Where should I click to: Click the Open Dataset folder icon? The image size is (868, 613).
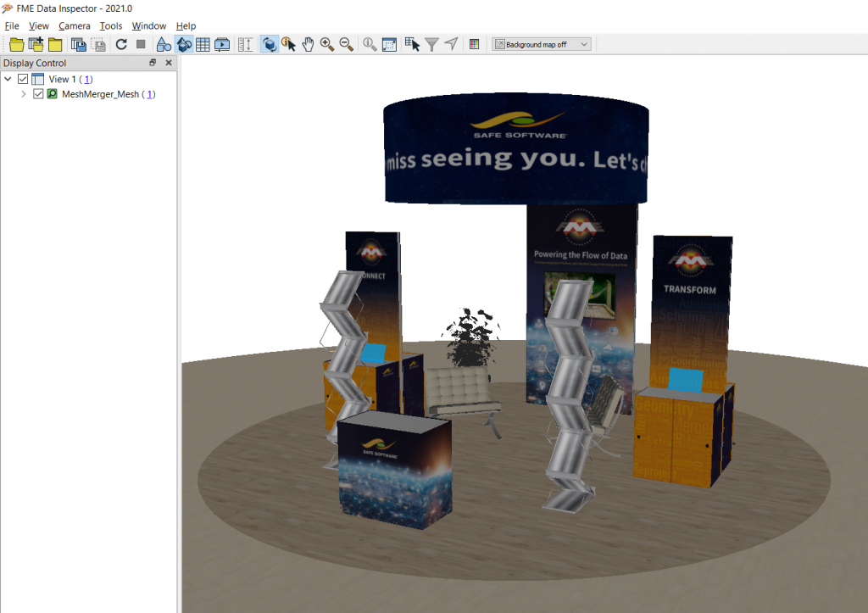[x=17, y=44]
